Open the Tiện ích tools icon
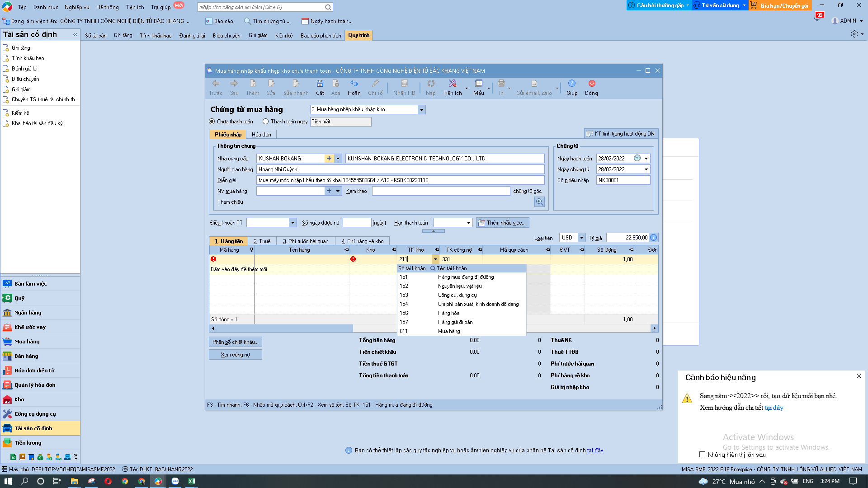Screen dimensions: 868x488 [453, 84]
